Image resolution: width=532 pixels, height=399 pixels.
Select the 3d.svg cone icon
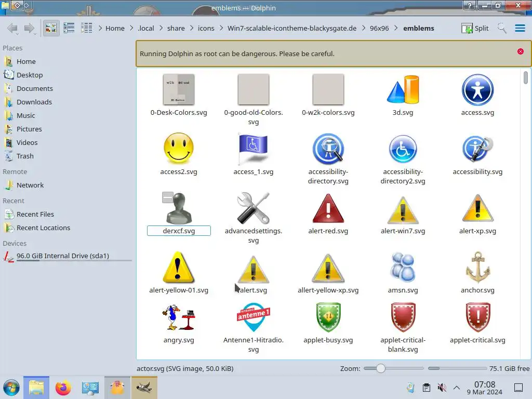tap(403, 89)
